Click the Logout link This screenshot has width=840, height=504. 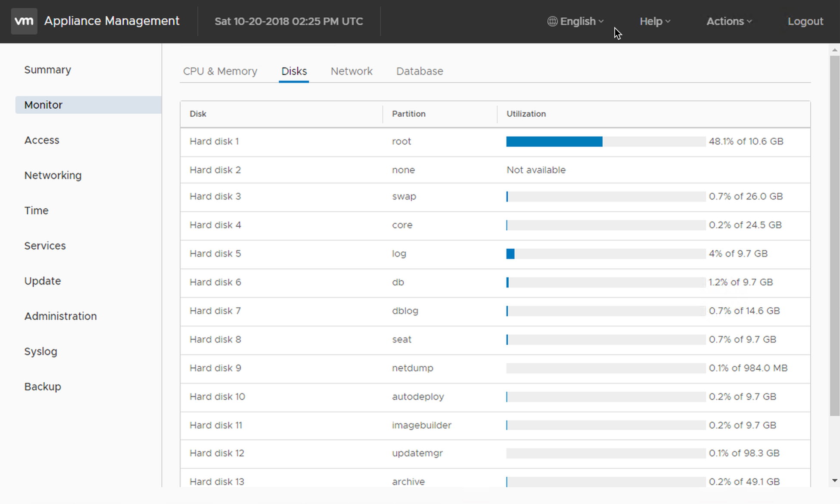805,21
